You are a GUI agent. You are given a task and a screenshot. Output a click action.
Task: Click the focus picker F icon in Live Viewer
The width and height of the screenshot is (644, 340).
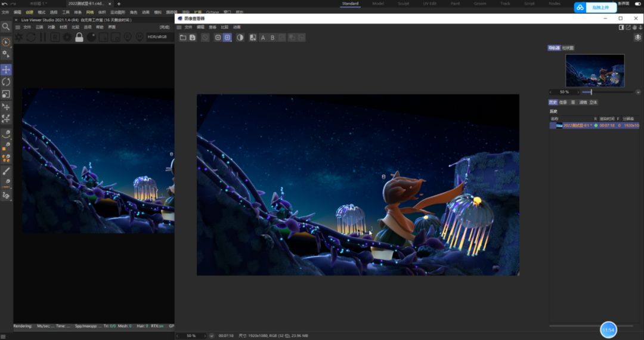128,38
